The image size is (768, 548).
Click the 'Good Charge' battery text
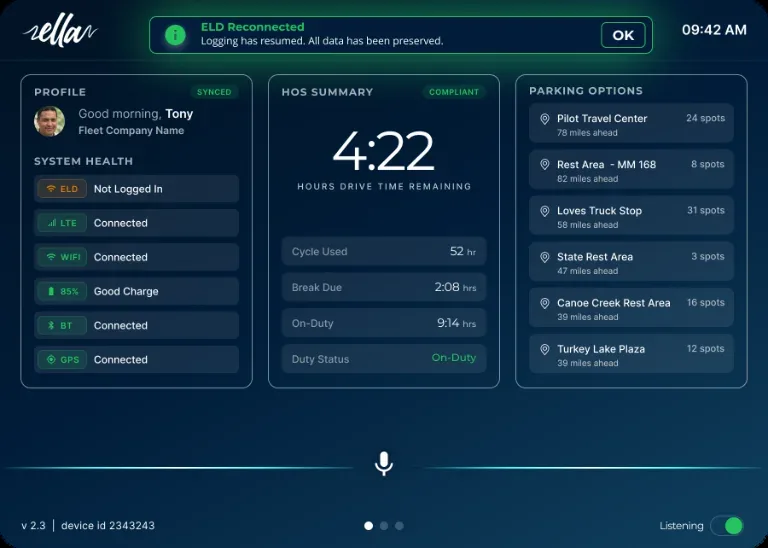126,291
